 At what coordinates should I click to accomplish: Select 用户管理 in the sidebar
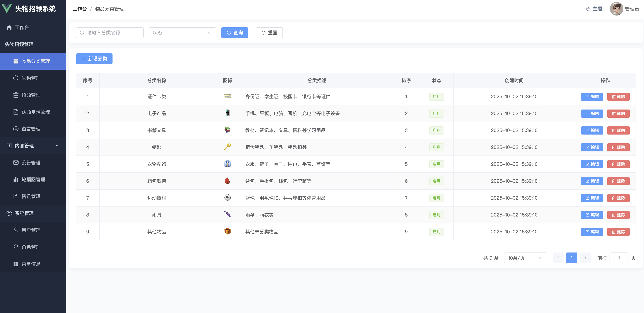[31, 230]
